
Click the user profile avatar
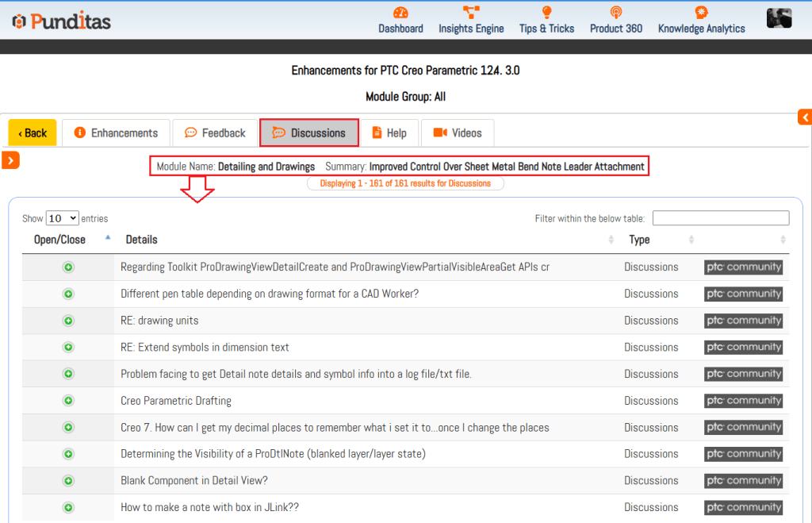point(779,18)
